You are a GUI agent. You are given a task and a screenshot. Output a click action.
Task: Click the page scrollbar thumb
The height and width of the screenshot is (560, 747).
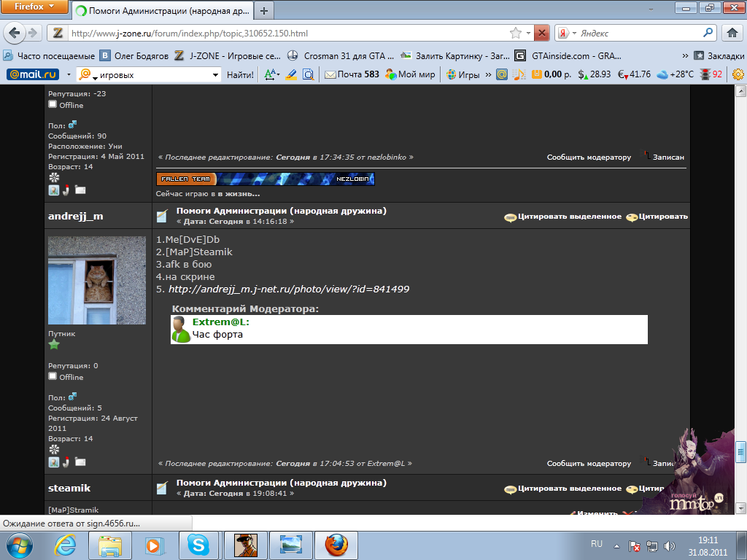pos(740,452)
